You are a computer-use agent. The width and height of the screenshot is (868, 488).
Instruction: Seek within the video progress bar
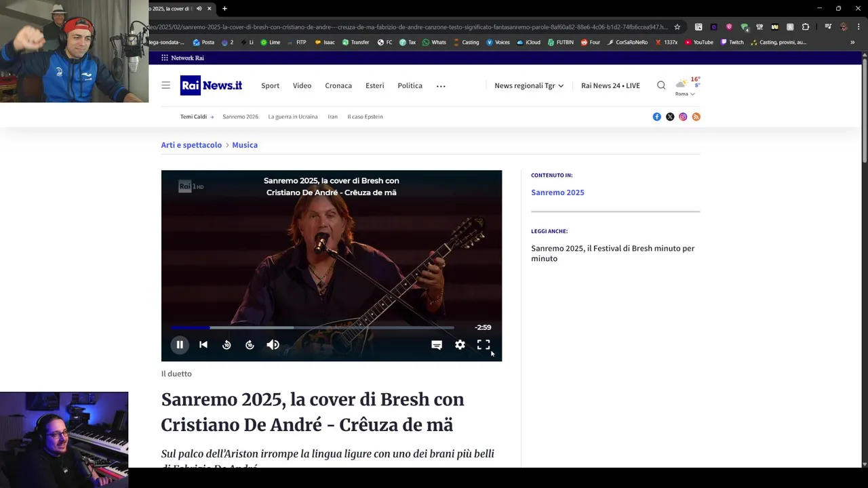coord(313,327)
